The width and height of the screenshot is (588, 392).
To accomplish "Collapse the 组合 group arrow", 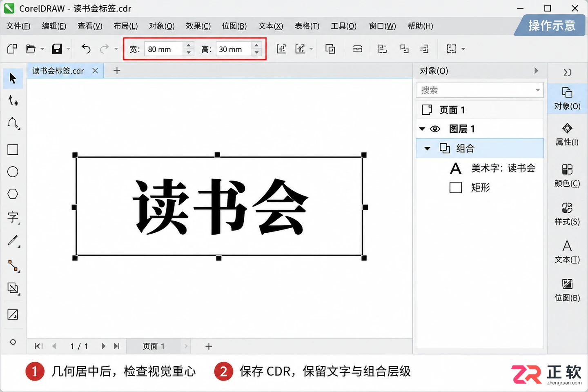I will (x=427, y=149).
